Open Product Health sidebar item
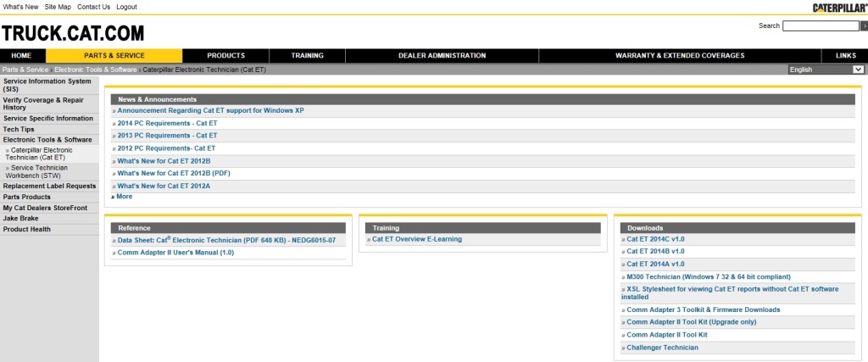The image size is (868, 362). (x=49, y=229)
